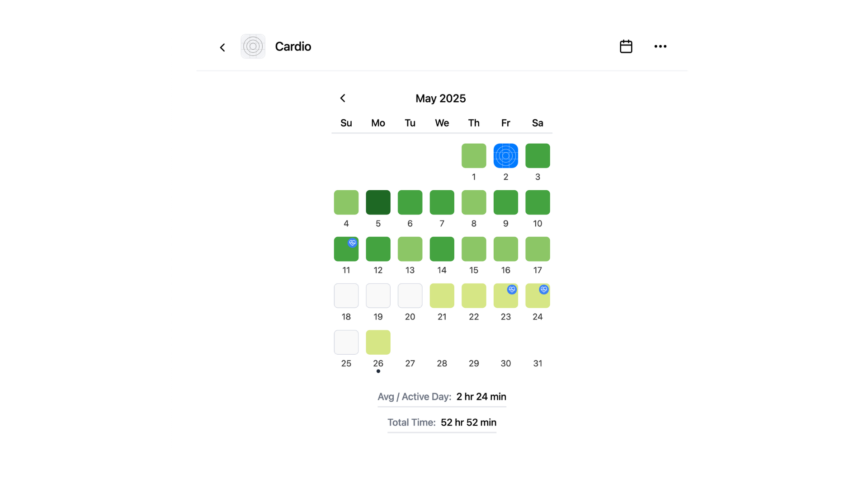Click the blue target icon on May 2
The height and width of the screenshot is (488, 868).
point(505,156)
